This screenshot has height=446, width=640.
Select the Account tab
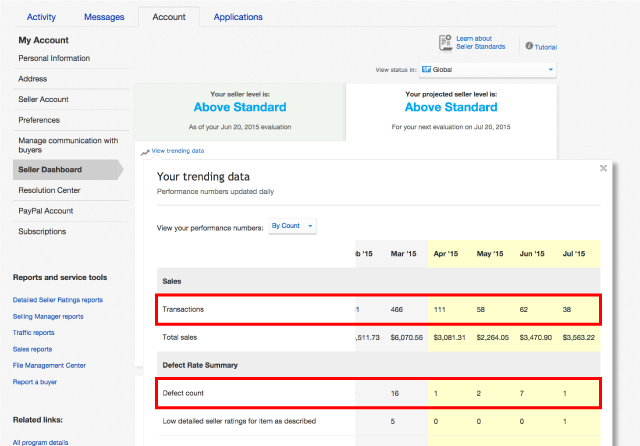click(168, 17)
